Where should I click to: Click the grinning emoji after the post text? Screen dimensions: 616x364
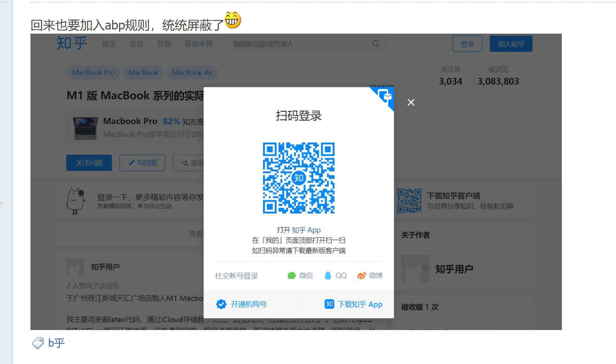click(x=233, y=20)
